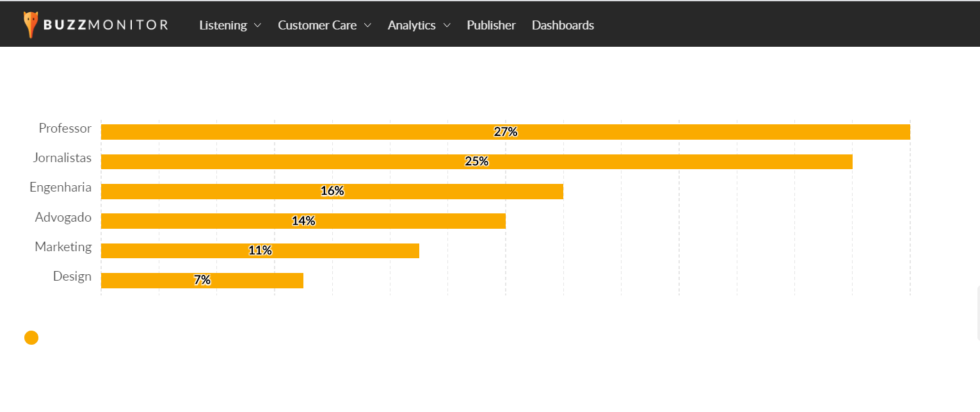Viewport: 980px width, 412px height.
Task: Click the orange legend dot below the chart
Action: point(31,338)
